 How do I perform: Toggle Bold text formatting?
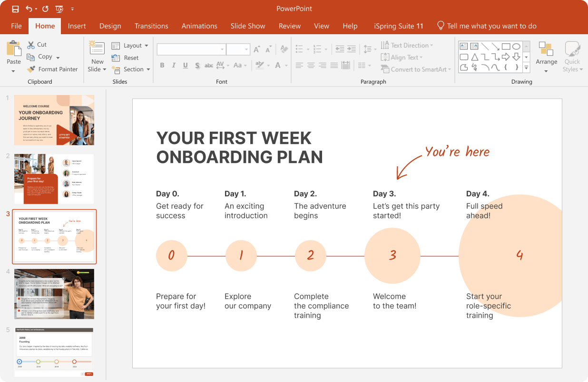pyautogui.click(x=162, y=66)
